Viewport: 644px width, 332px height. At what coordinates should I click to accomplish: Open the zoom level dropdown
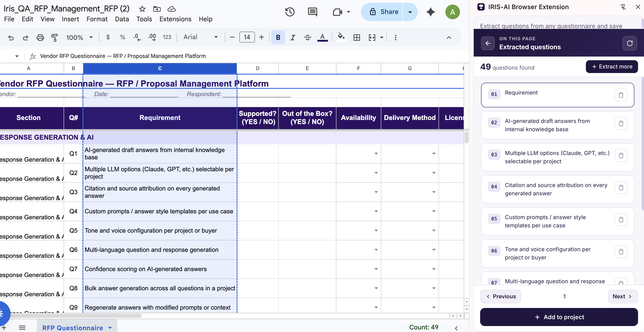coord(79,37)
